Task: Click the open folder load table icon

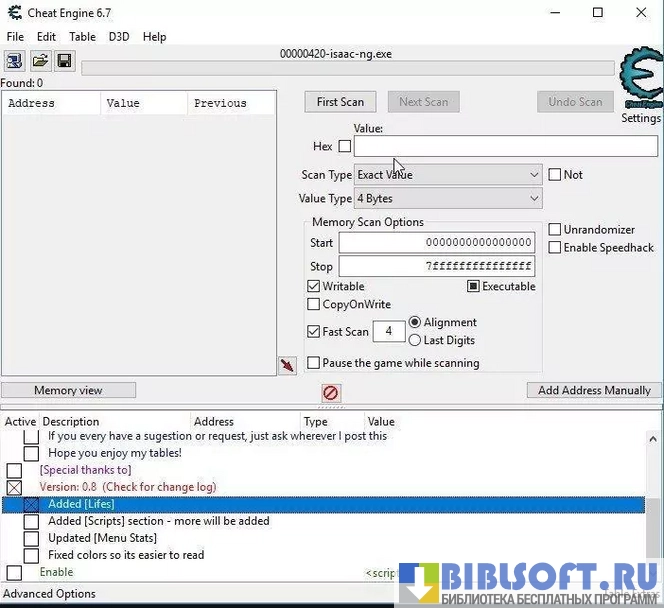Action: 40,61
